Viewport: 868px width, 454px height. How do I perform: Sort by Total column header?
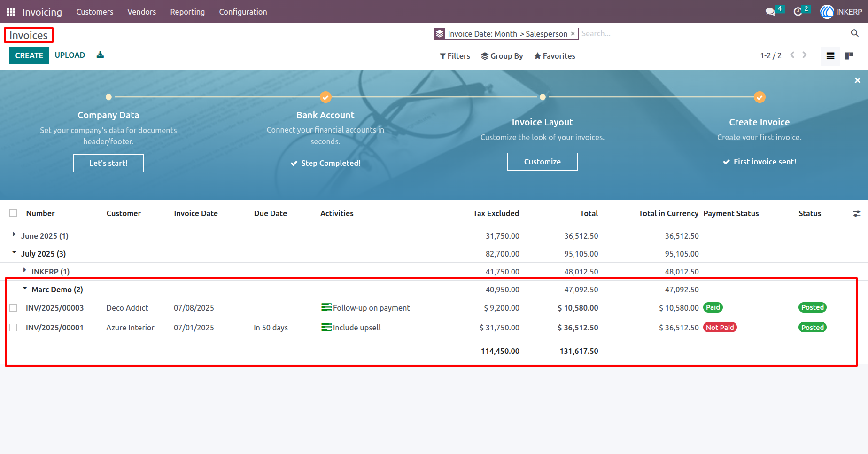point(589,213)
